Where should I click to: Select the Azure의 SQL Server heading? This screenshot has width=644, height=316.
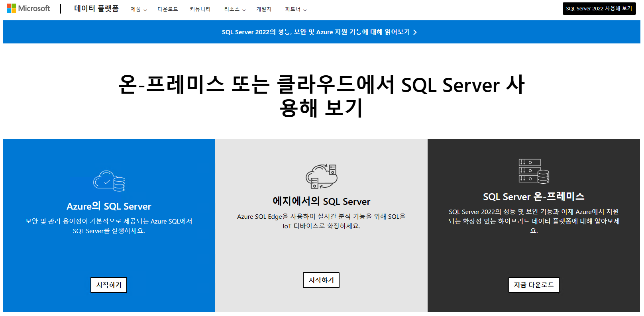coord(109,206)
